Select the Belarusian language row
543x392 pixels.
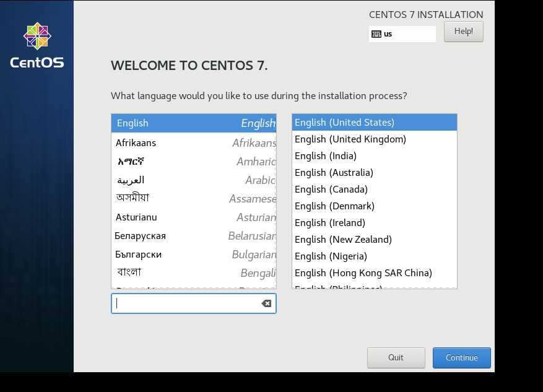tap(194, 236)
